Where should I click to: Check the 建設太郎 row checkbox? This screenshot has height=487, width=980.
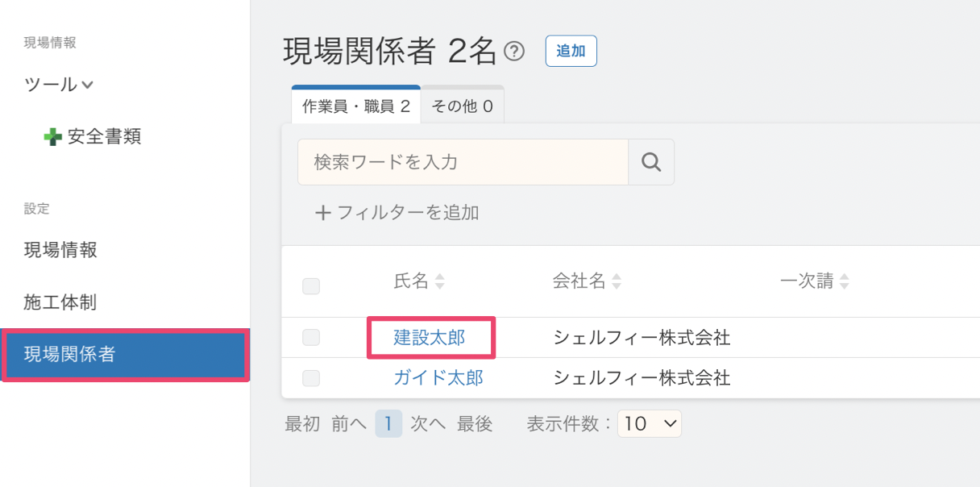click(311, 338)
